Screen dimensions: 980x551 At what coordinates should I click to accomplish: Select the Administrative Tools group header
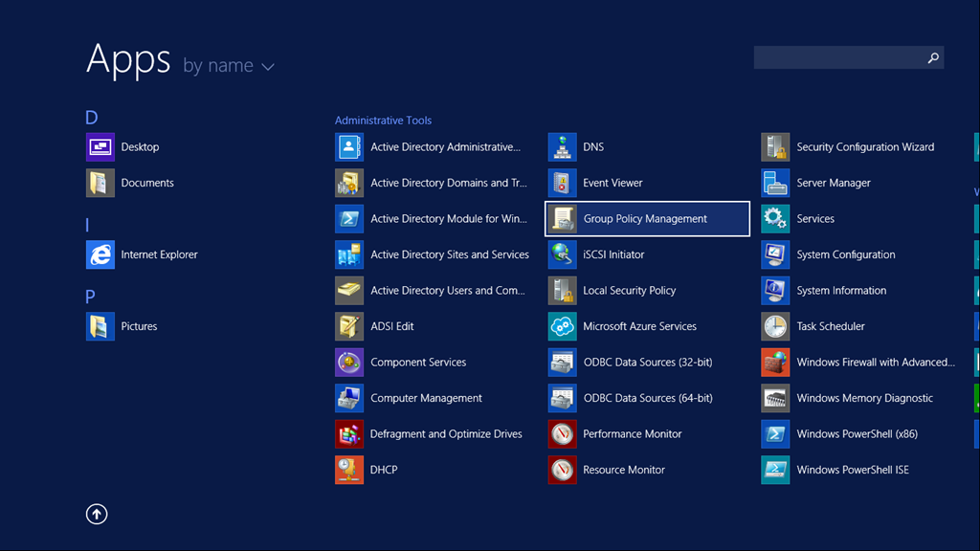coord(383,120)
